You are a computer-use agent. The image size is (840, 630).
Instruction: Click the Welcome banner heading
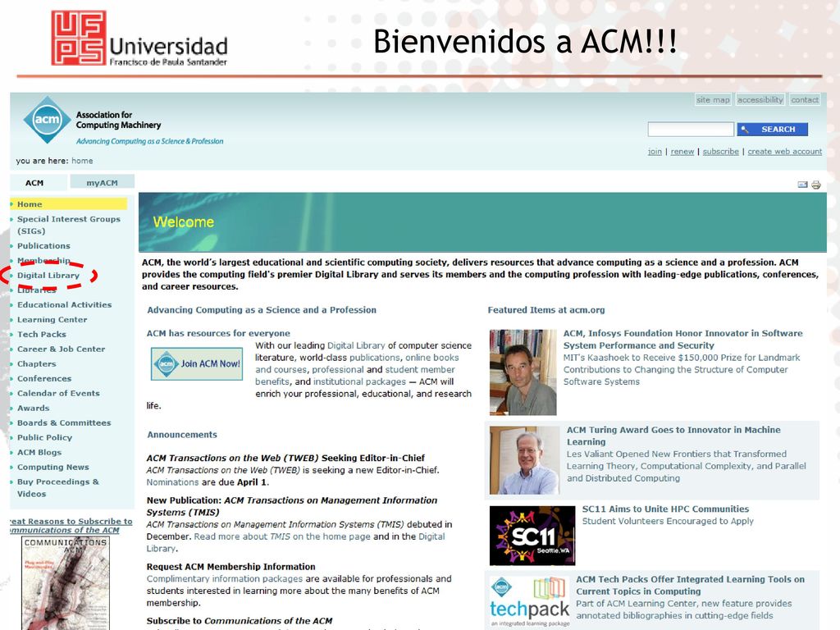pos(183,221)
